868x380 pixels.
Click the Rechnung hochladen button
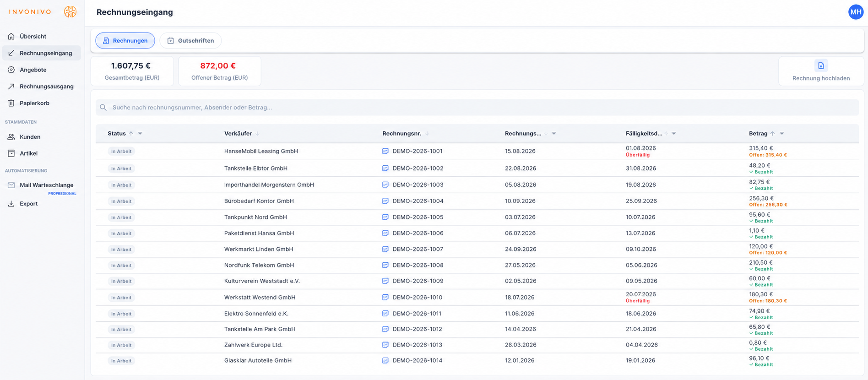pos(821,71)
